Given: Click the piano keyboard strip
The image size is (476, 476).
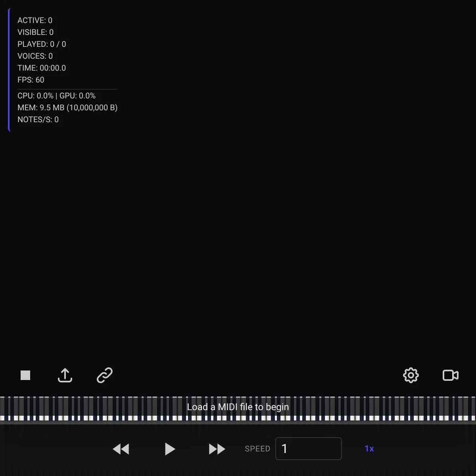Looking at the screenshot, I should [238, 409].
